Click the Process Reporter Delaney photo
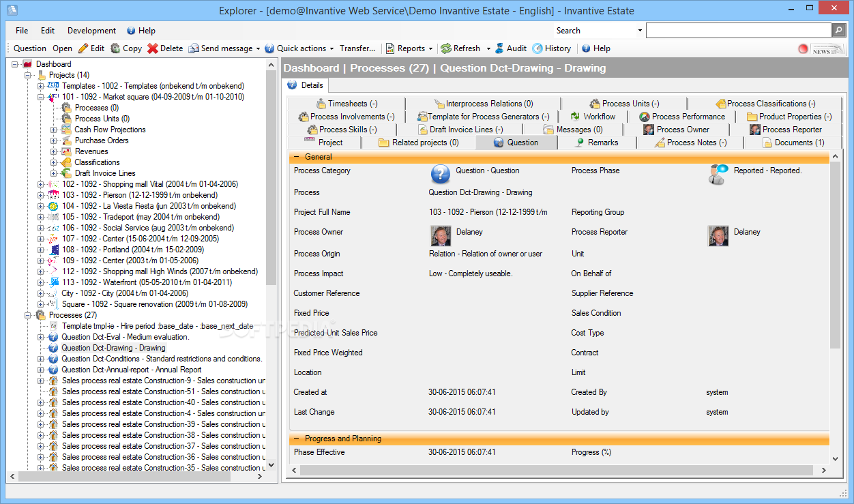Image resolution: width=854 pixels, height=504 pixels. (x=718, y=235)
